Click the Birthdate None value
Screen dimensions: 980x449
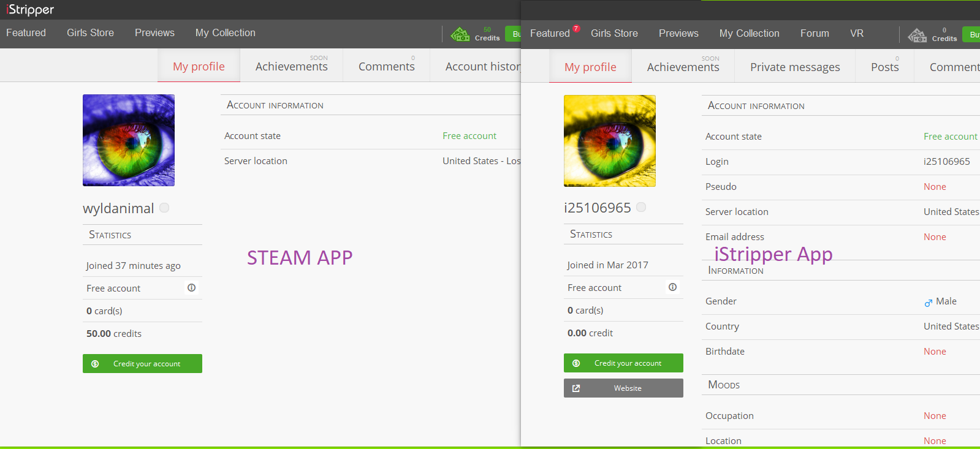click(x=935, y=352)
